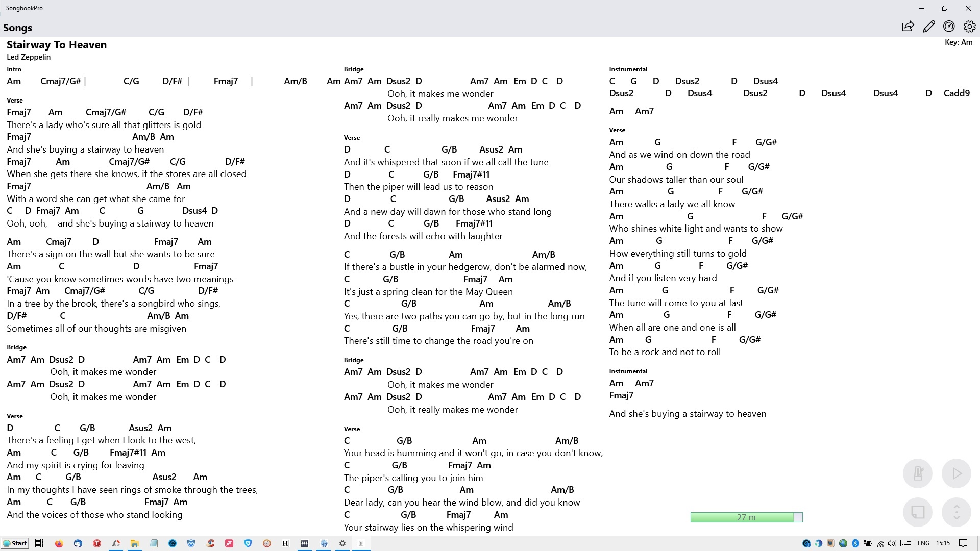Open the clock app icon on taskbar

267,543
